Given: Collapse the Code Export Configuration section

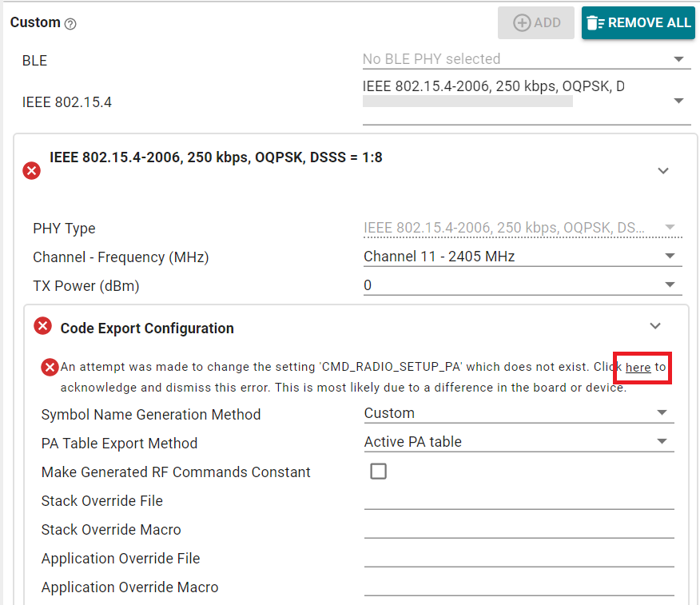Looking at the screenshot, I should coord(655,326).
